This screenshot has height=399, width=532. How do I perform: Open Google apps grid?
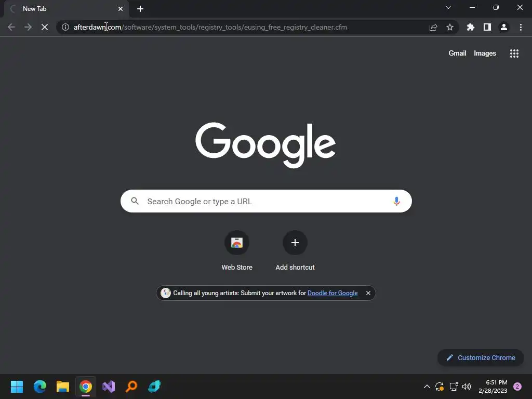click(514, 54)
